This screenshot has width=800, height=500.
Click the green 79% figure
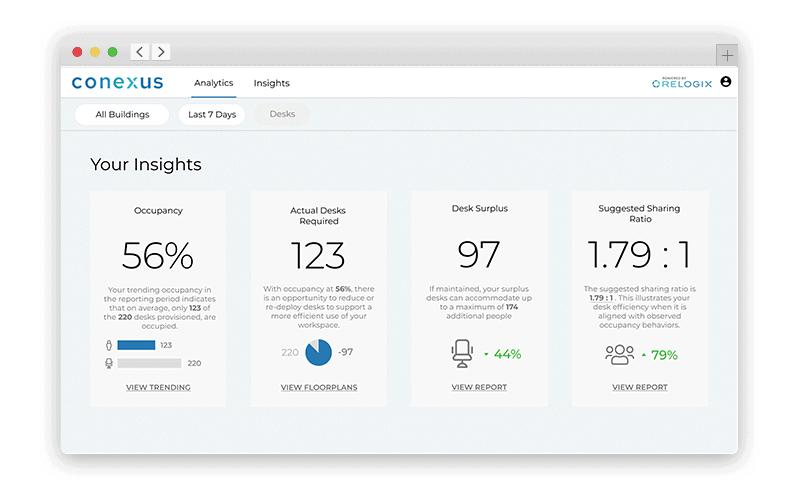(664, 355)
